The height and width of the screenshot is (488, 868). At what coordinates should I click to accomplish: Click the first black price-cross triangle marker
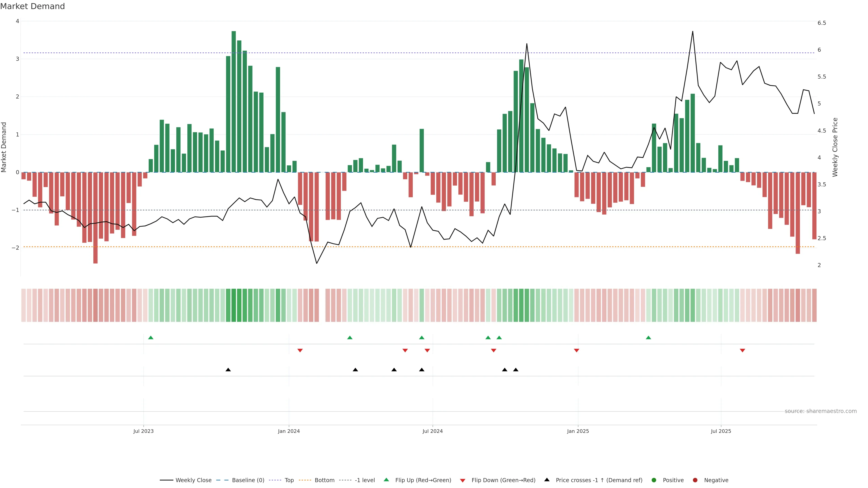[228, 370]
